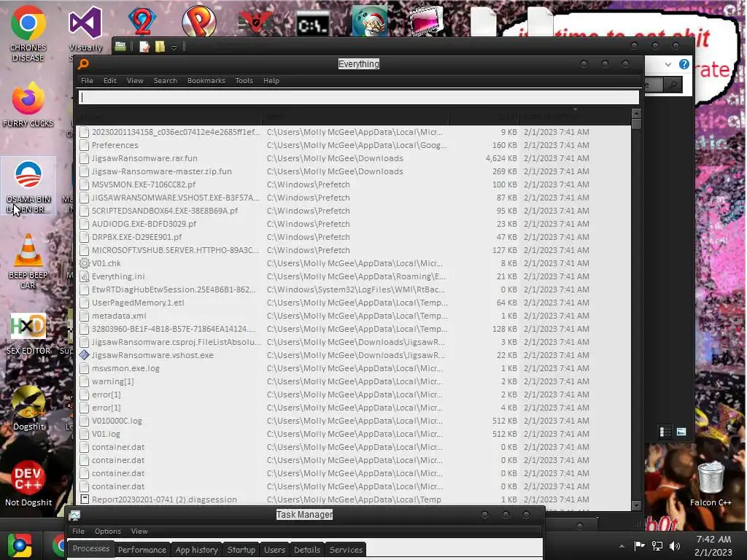This screenshot has height=560, width=747.
Task: Switch to Task Manager Users tab
Action: pos(274,550)
